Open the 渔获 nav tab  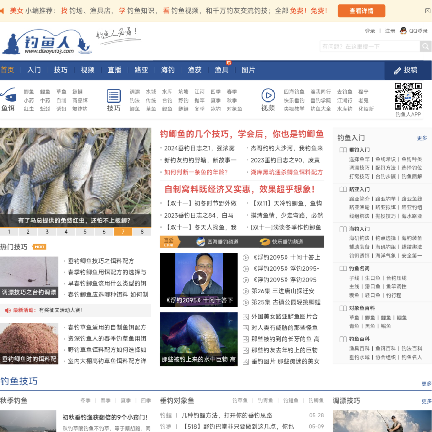click(x=195, y=70)
